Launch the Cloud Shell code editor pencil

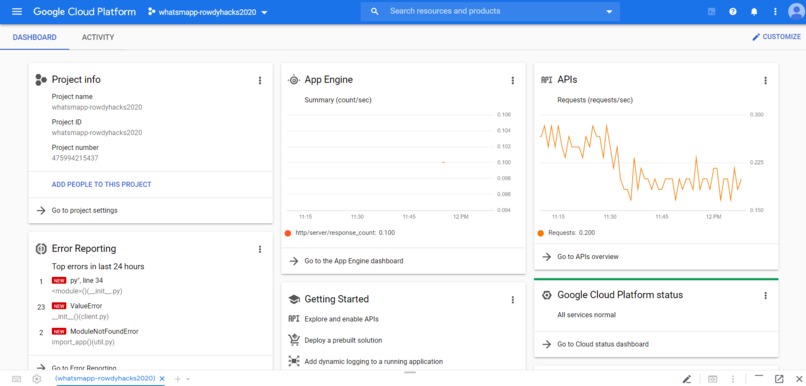(687, 379)
